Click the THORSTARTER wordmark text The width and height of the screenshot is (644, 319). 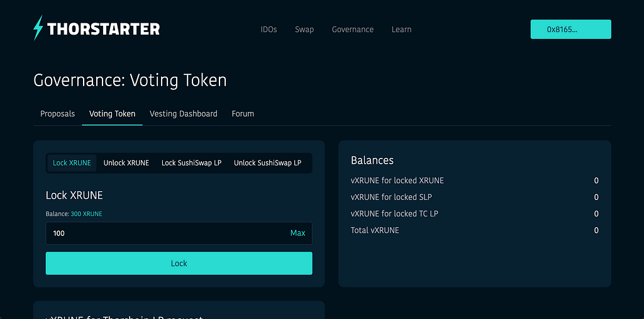104,29
